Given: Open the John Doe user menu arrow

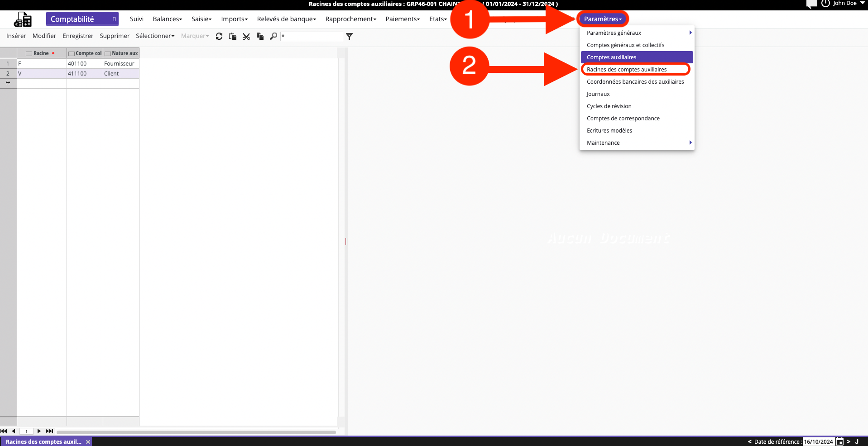Looking at the screenshot, I should coord(863,3).
